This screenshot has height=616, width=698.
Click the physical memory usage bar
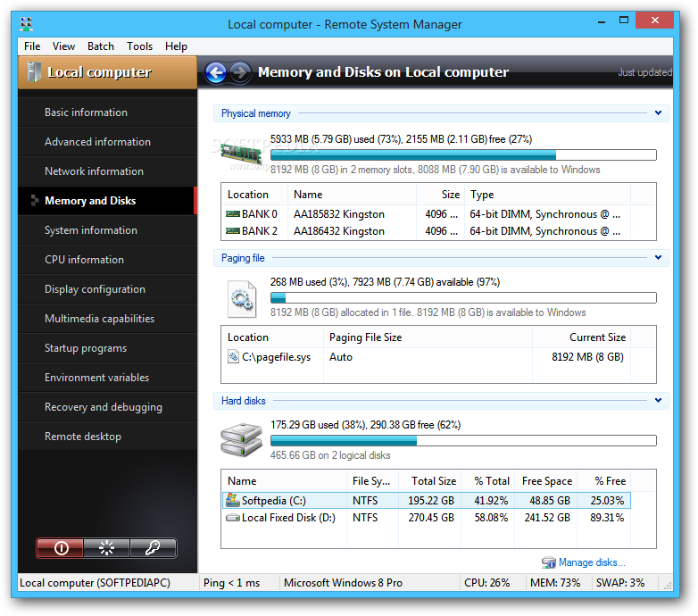pyautogui.click(x=463, y=154)
